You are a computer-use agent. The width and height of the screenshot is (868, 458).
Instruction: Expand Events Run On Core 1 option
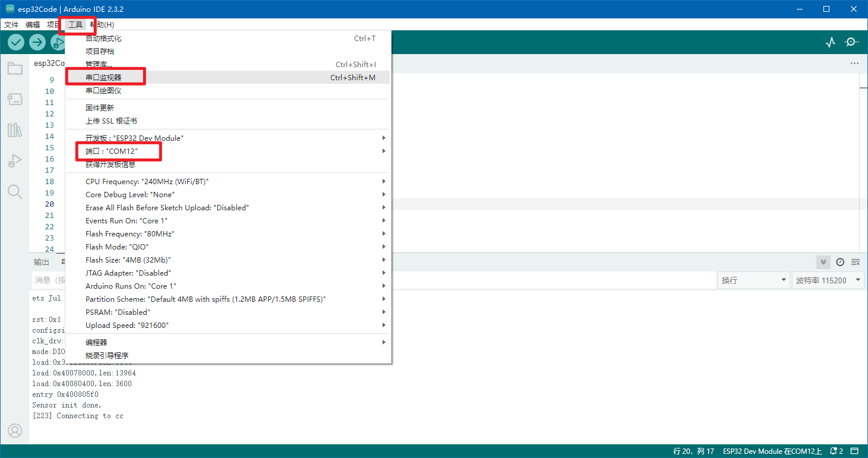(228, 220)
